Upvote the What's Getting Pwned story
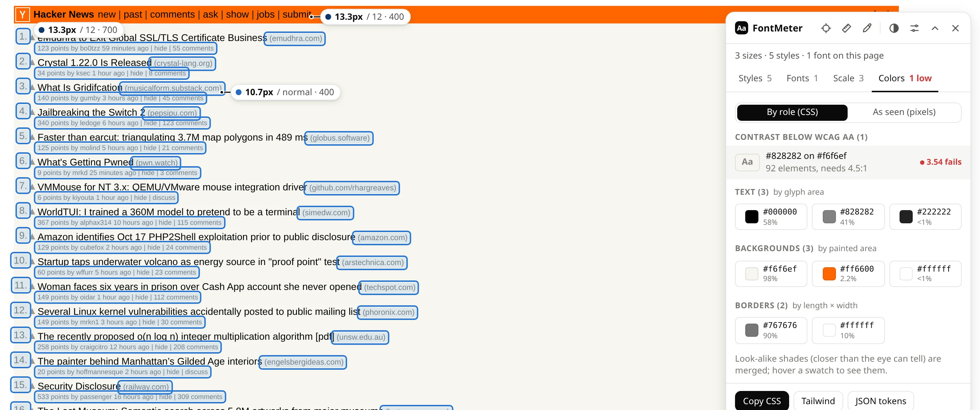 [x=33, y=162]
